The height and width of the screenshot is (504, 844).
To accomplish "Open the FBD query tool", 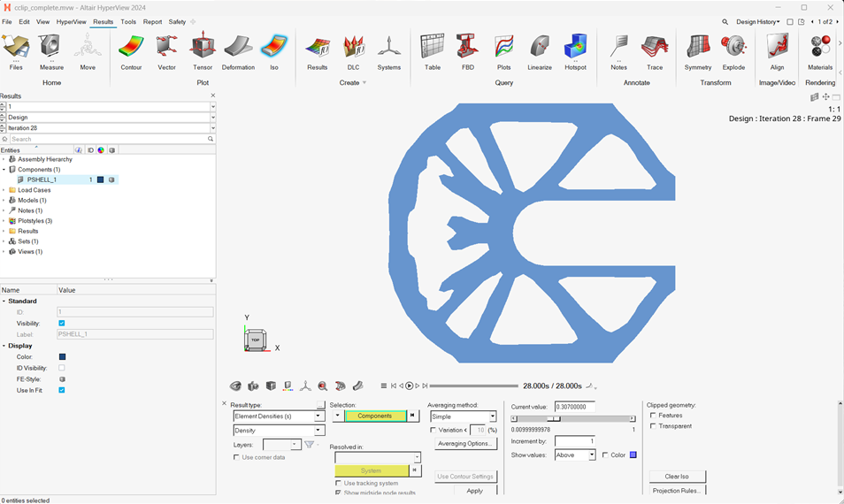I will pos(468,50).
